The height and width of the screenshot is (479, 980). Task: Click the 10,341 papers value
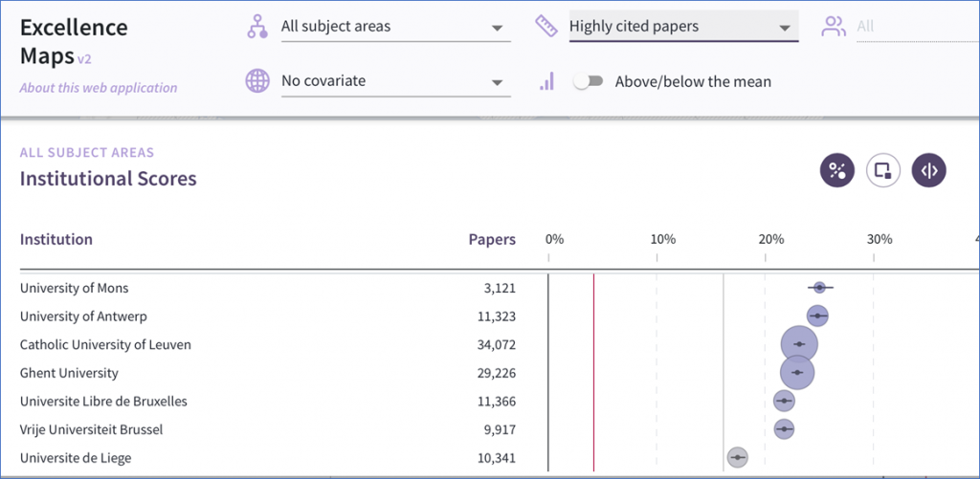coord(497,459)
